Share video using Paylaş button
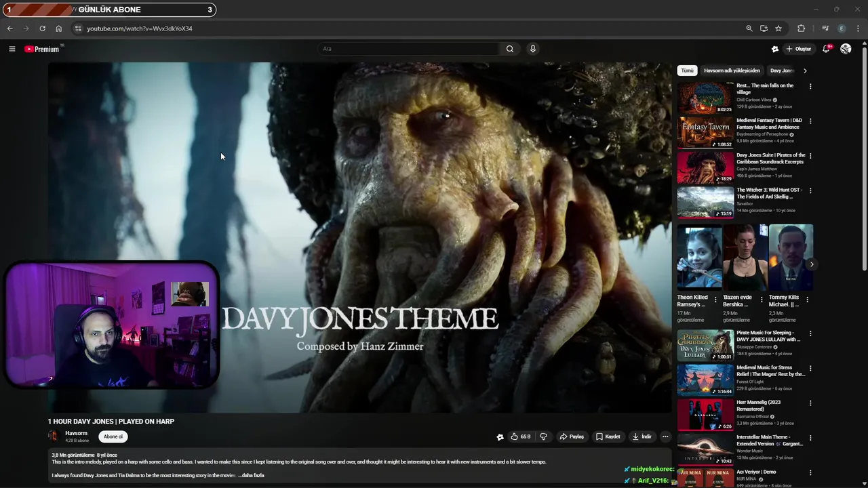The image size is (868, 488). pyautogui.click(x=571, y=436)
